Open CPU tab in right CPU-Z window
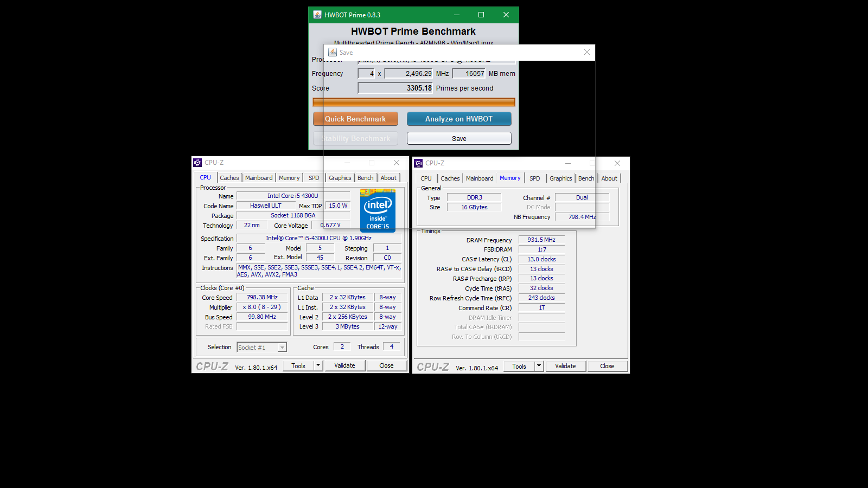868x488 pixels. 426,178
